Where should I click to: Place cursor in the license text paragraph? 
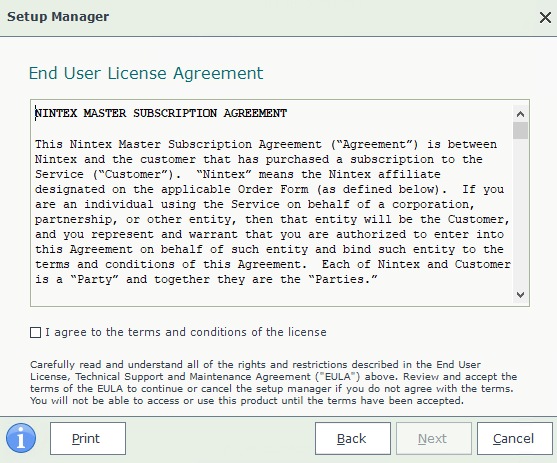[x=272, y=212]
